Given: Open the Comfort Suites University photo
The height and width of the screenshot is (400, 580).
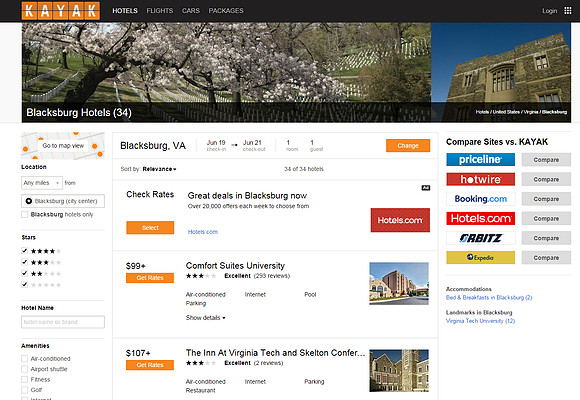Looking at the screenshot, I should (x=399, y=283).
